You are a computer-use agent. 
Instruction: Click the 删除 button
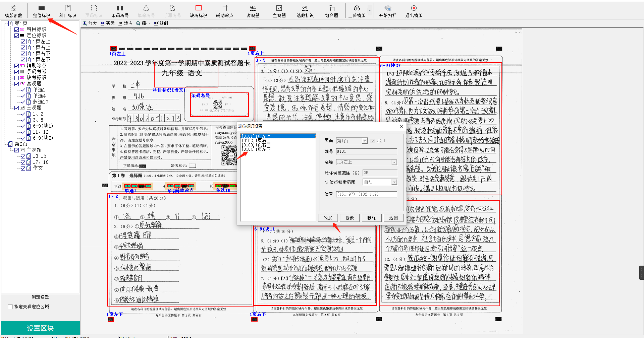(x=372, y=218)
